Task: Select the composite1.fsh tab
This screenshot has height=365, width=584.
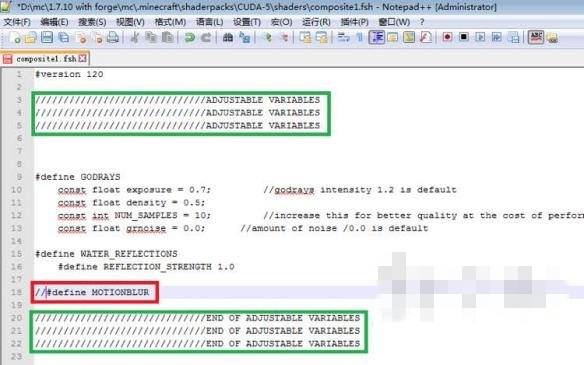Action: (x=45, y=59)
